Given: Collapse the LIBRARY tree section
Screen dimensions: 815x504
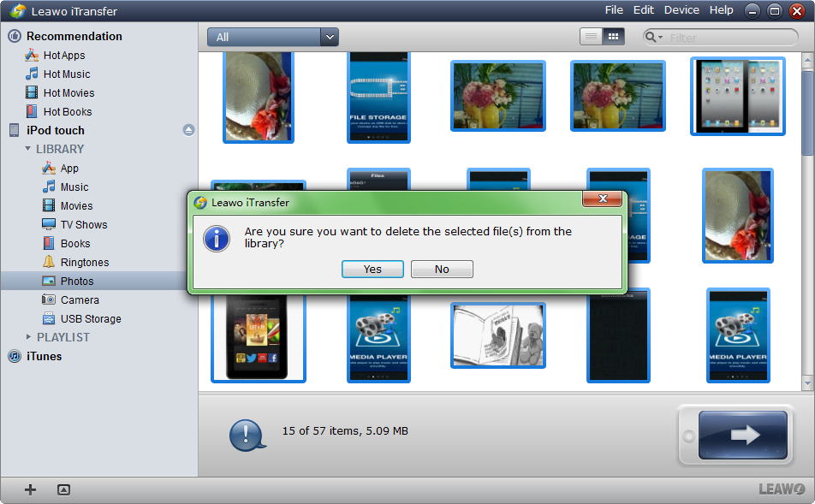Looking at the screenshot, I should [28, 149].
